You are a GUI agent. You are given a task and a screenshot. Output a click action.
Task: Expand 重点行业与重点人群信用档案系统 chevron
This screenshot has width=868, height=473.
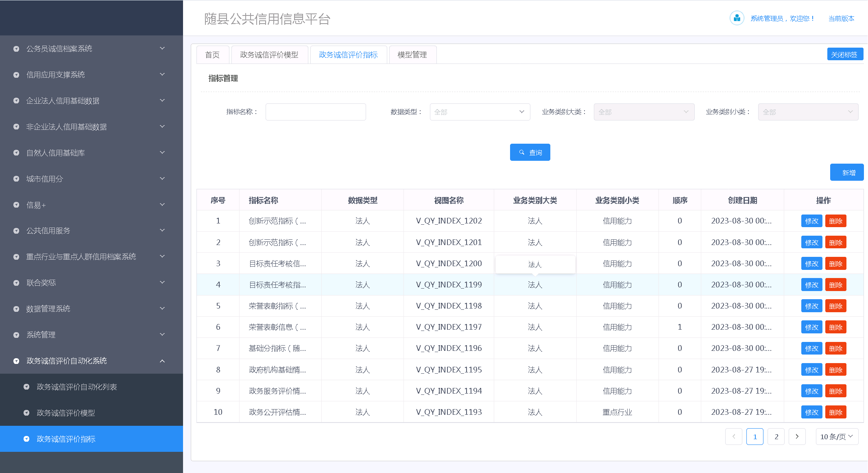(162, 256)
